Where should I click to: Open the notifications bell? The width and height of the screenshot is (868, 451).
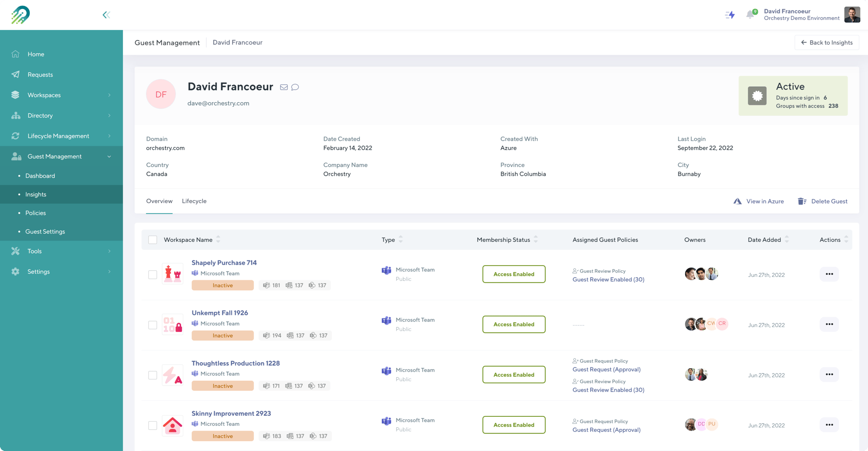[751, 14]
